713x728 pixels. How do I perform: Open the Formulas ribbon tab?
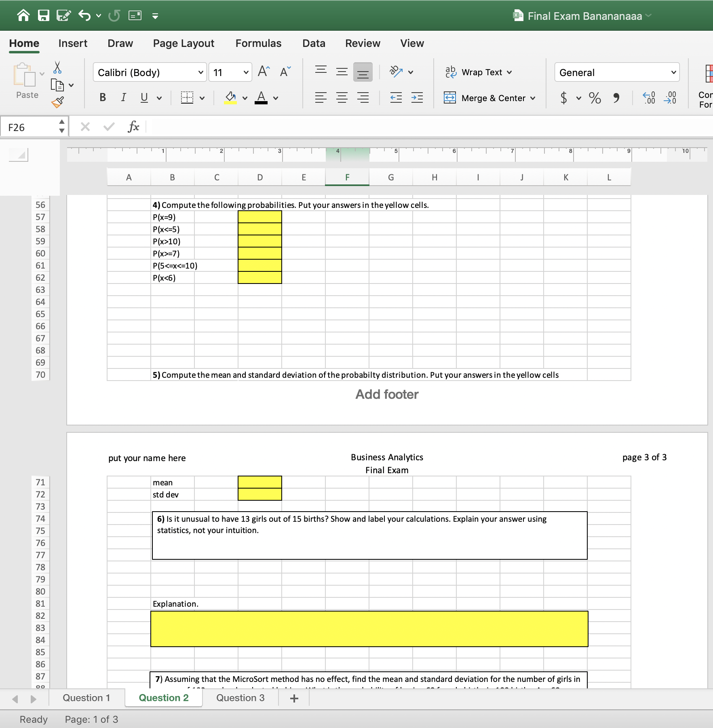(258, 43)
